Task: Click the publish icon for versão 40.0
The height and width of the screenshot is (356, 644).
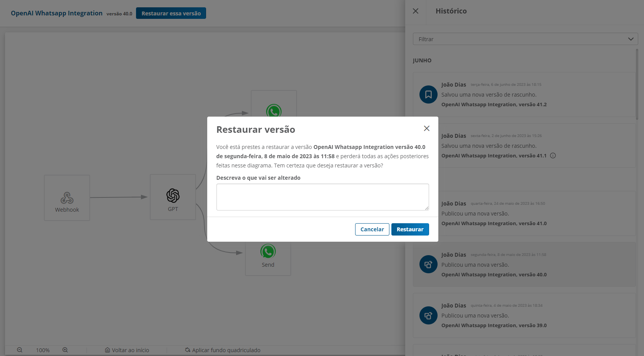Action: [x=428, y=264]
